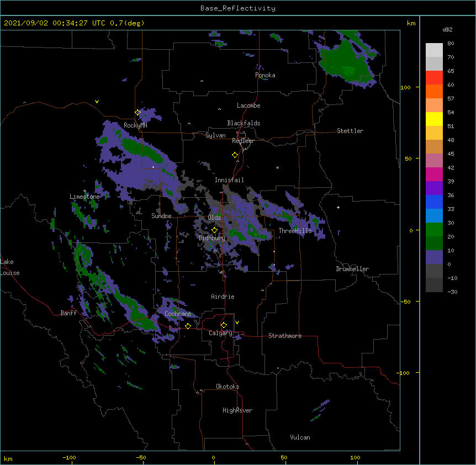
Task: Click the Banff label
Action: point(68,313)
